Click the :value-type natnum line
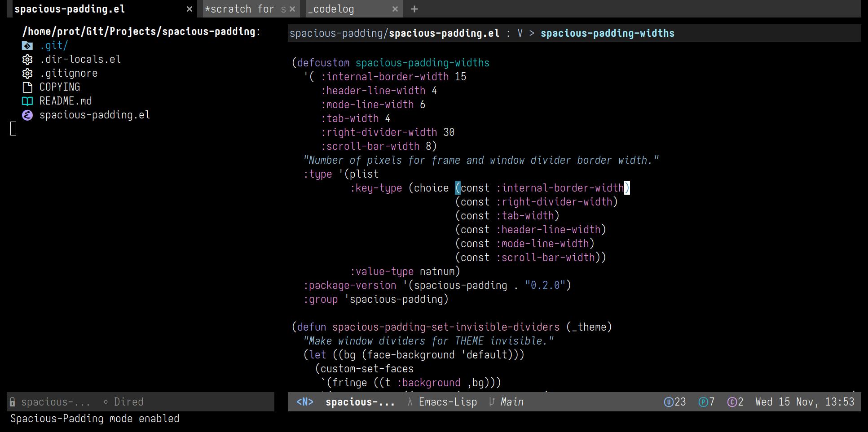 [405, 271]
